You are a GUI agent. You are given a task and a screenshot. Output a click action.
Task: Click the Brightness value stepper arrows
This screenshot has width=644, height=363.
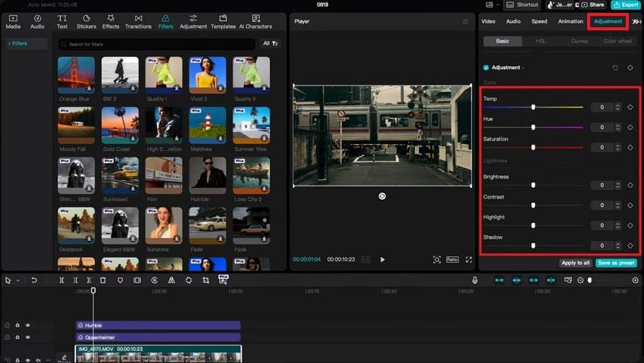(617, 185)
